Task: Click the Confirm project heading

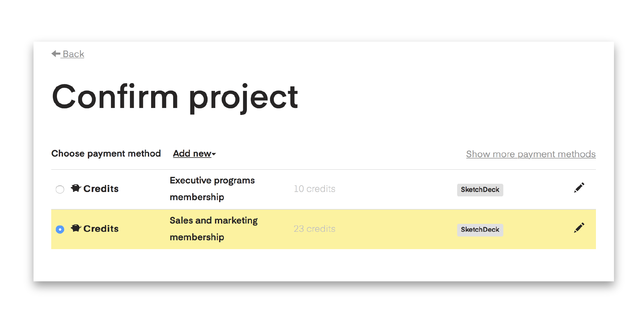Action: click(175, 97)
